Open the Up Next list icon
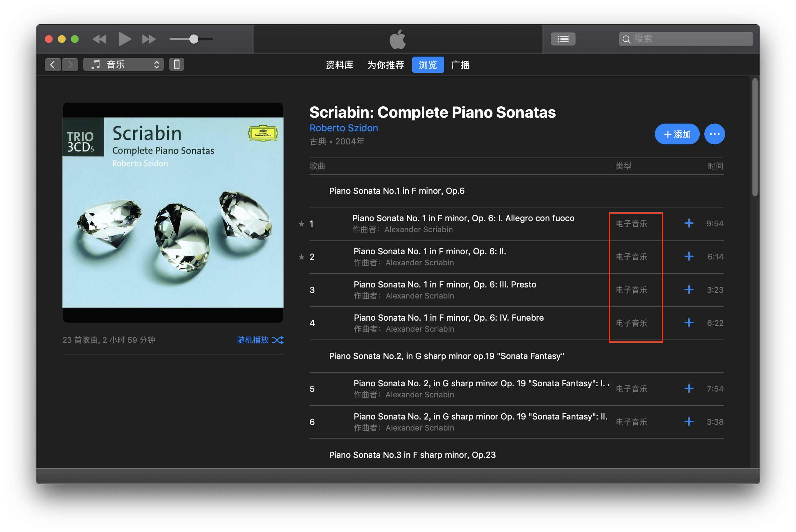The image size is (796, 532). coord(563,39)
